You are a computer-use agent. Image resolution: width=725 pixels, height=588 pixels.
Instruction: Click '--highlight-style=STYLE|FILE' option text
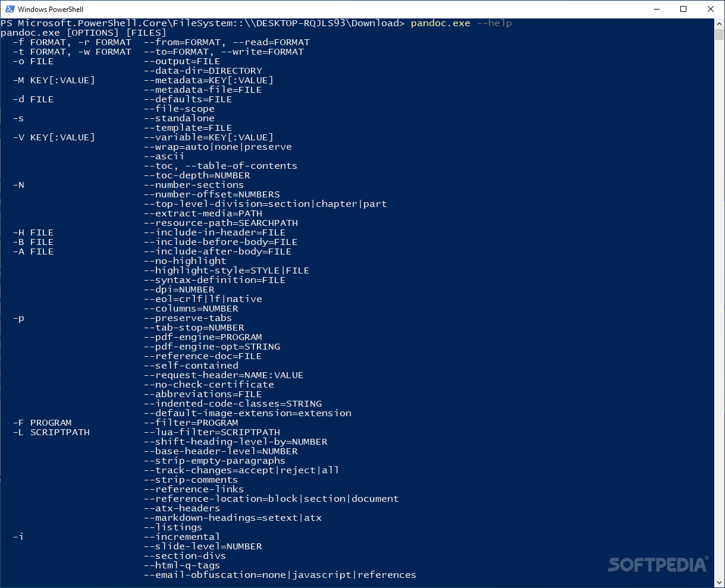[x=227, y=271]
